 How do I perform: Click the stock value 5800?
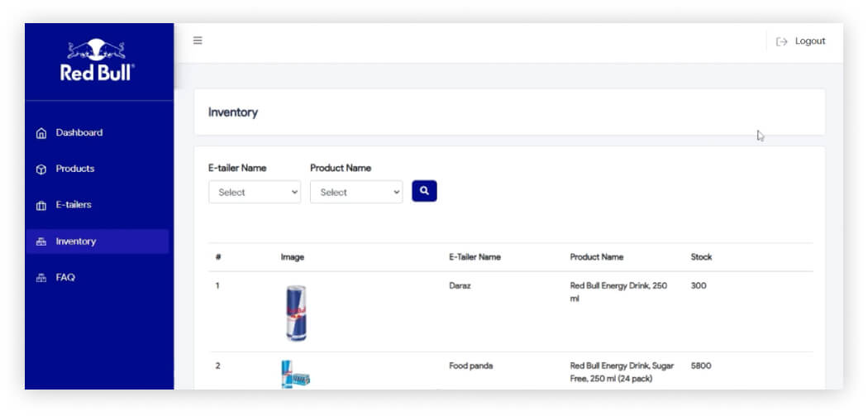[x=701, y=366]
